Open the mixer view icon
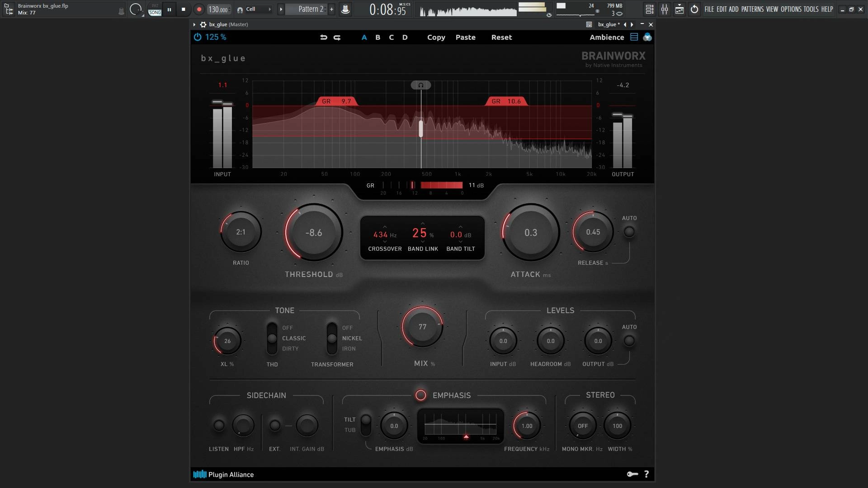 [665, 9]
